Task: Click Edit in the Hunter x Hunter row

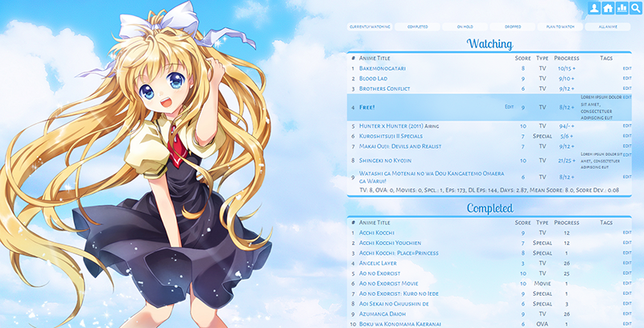Action: (627, 125)
